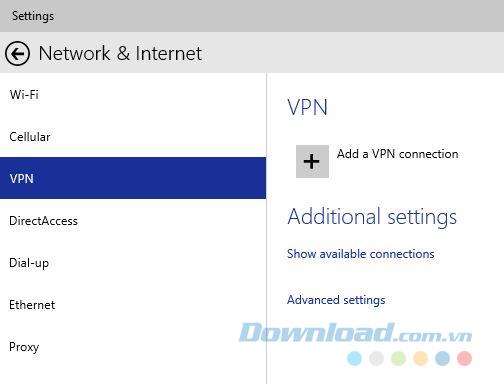Click the VPN heading in right pane

pos(308,107)
